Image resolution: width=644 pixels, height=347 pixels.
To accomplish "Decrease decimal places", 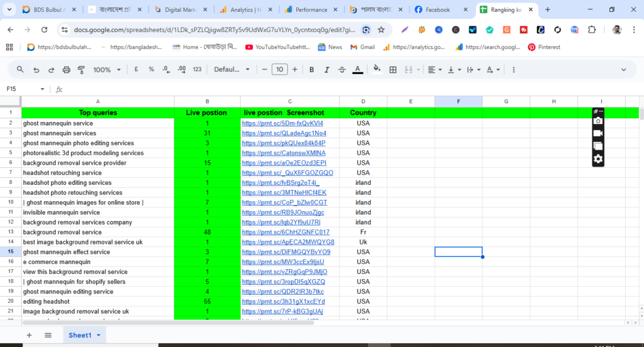I will (166, 69).
